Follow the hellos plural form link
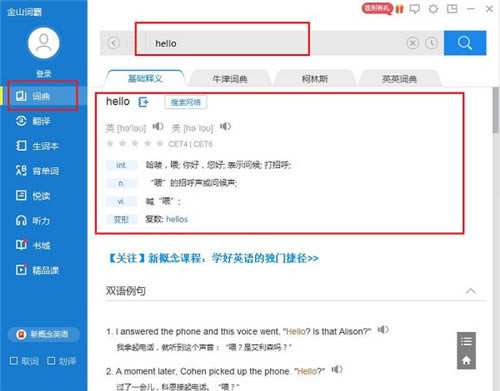This screenshot has height=391, width=500. click(177, 219)
